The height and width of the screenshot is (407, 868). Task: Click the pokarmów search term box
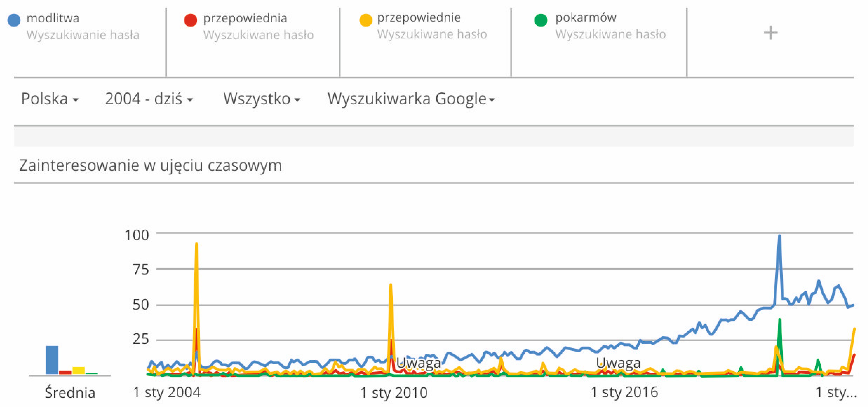click(586, 18)
